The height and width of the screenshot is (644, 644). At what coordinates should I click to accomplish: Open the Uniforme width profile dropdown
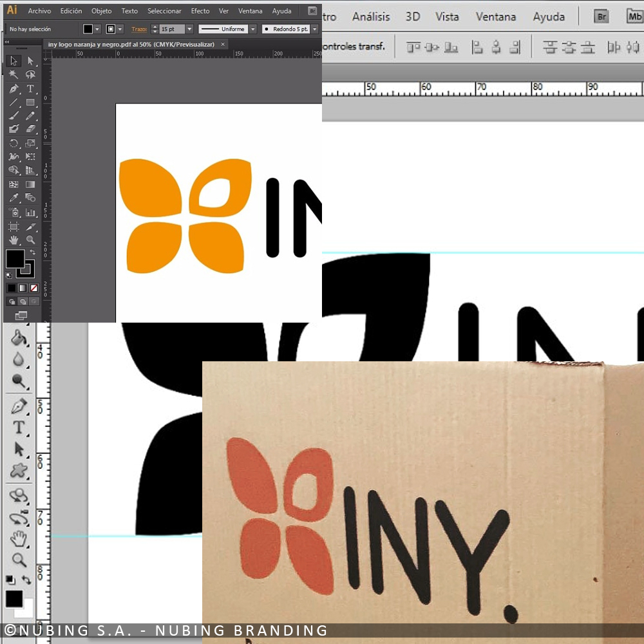tap(253, 29)
